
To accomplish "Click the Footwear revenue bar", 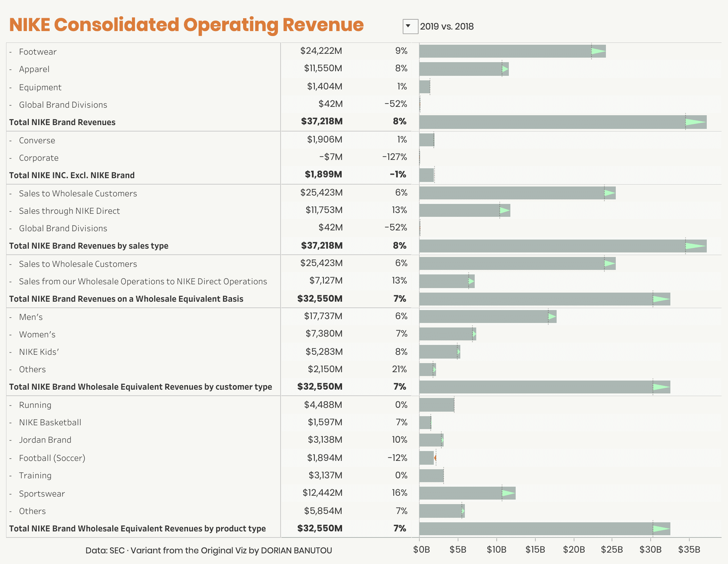I will tap(512, 51).
